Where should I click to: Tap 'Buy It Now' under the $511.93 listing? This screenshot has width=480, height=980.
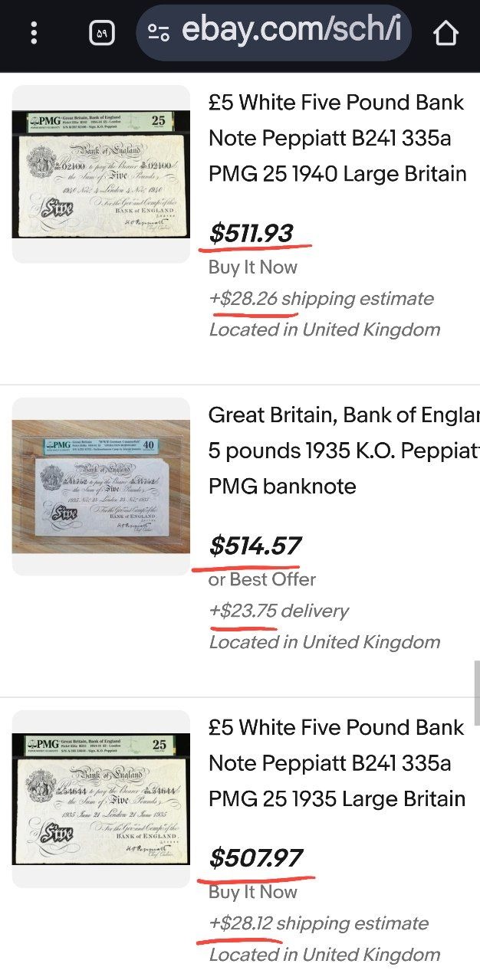(x=252, y=267)
